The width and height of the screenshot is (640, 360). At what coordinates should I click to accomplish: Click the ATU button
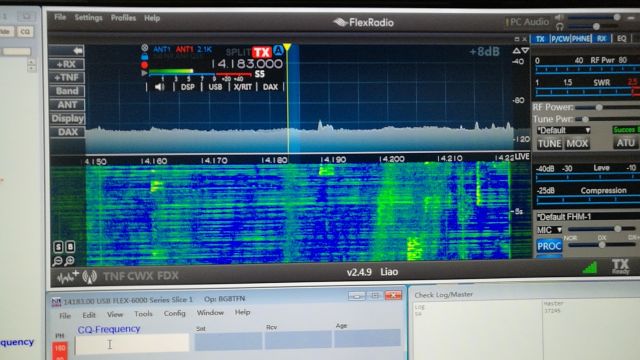tap(625, 143)
